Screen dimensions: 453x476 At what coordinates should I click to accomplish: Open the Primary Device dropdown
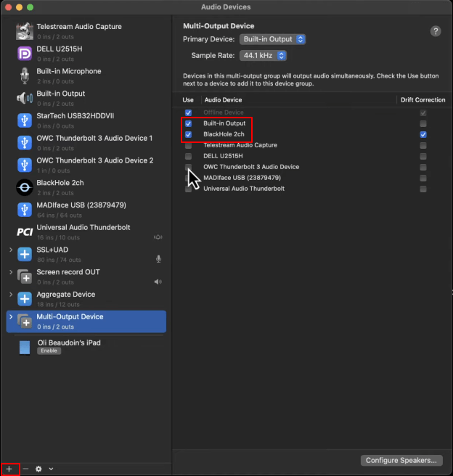[x=274, y=39]
